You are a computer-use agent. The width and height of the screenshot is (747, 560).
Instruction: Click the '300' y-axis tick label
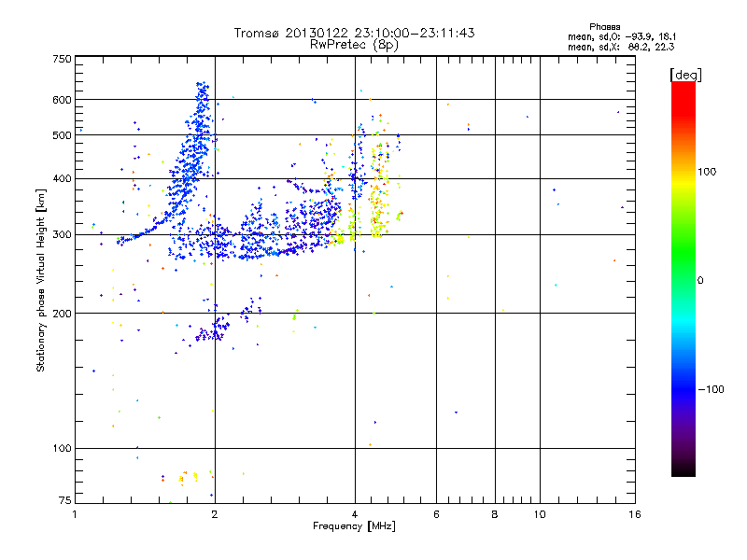(x=63, y=235)
